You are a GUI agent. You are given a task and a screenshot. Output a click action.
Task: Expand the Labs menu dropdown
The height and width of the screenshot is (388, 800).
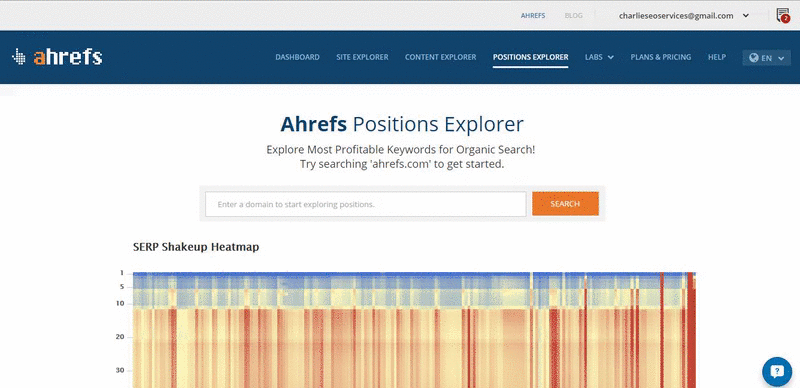point(599,57)
